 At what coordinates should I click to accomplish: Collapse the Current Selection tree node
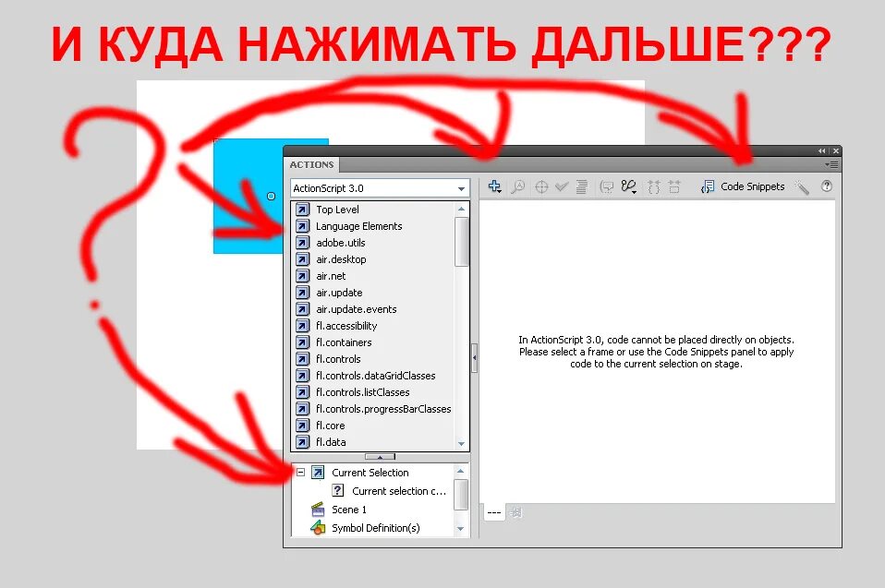pos(300,472)
